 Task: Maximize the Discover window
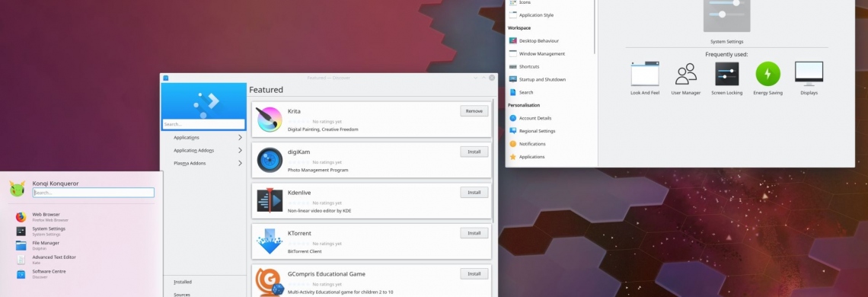(x=483, y=78)
